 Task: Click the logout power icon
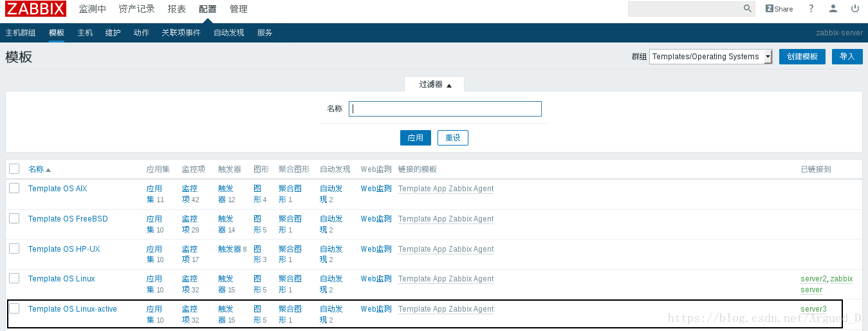[x=855, y=9]
